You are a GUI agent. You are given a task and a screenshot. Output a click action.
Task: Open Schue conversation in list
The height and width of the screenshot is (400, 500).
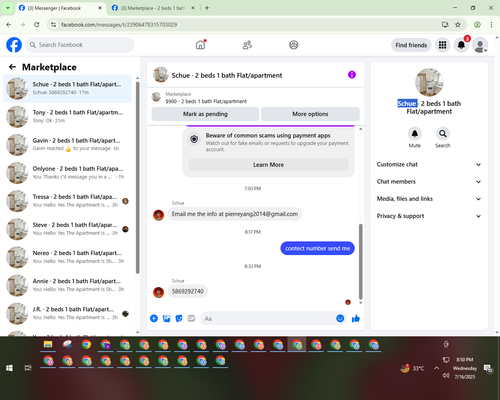[x=67, y=88]
